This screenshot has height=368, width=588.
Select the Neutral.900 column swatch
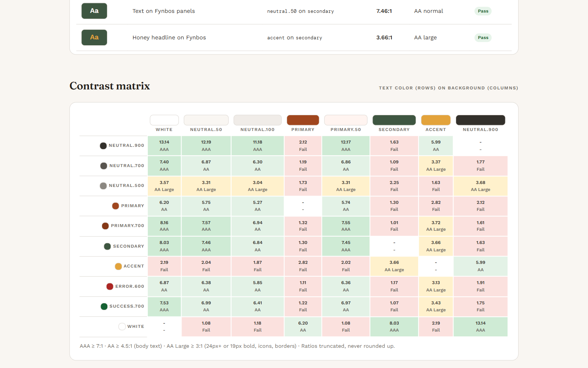click(x=480, y=120)
